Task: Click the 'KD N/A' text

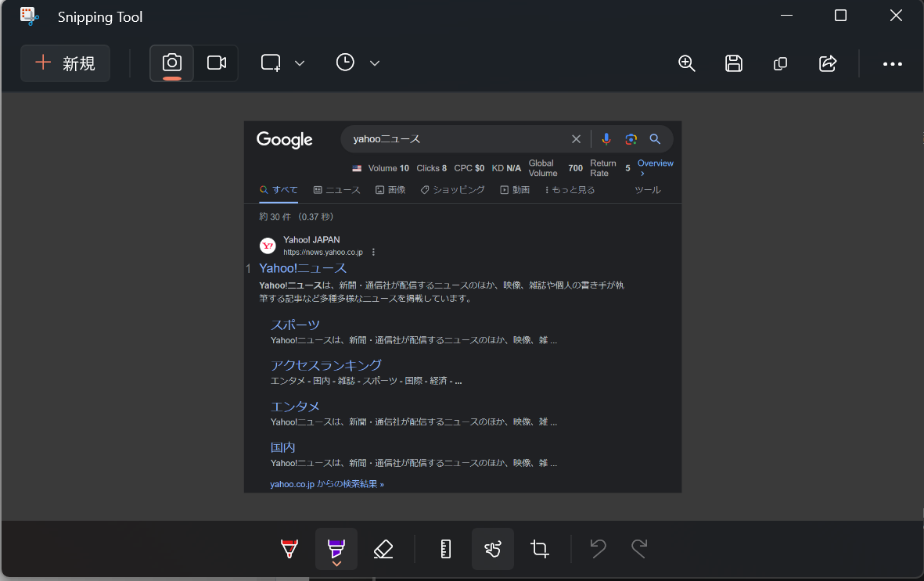Action: (506, 169)
